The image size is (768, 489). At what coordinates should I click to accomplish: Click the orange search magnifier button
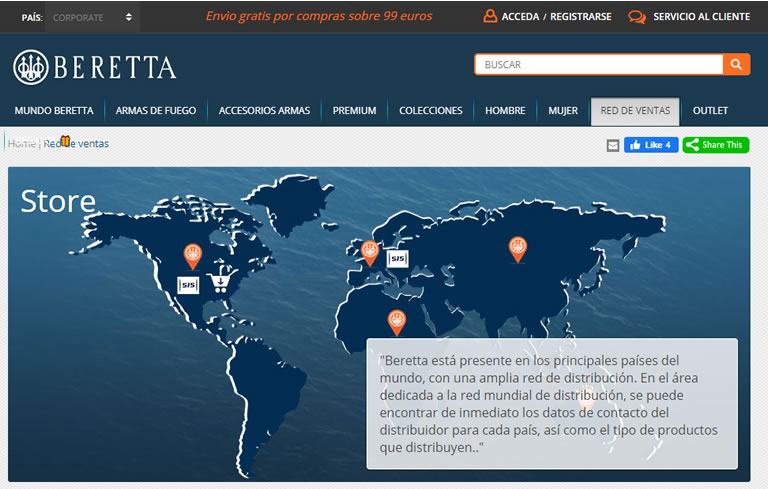pyautogui.click(x=736, y=65)
